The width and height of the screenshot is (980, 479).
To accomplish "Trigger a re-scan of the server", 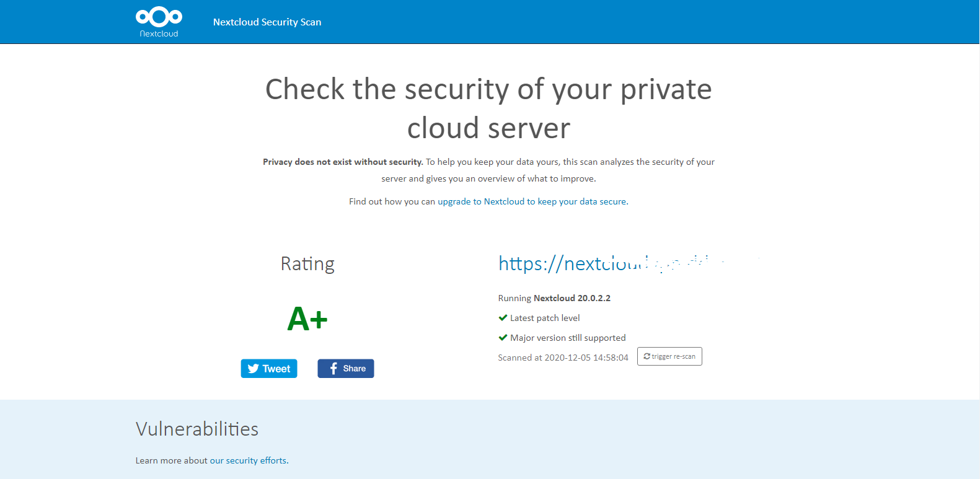I will pos(669,356).
